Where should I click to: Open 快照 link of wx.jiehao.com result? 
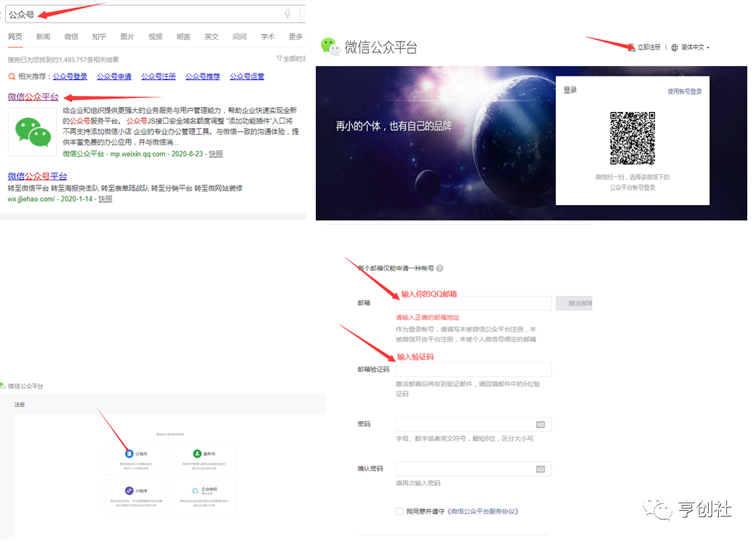click(x=105, y=199)
